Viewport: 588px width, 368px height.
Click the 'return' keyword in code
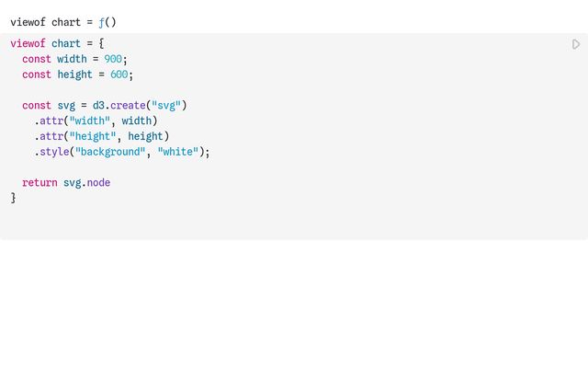40,183
